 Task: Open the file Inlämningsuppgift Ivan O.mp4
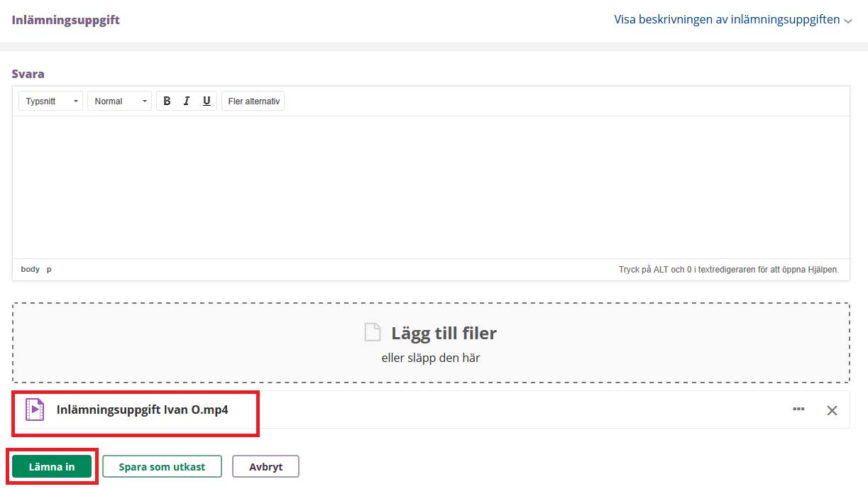(x=142, y=410)
